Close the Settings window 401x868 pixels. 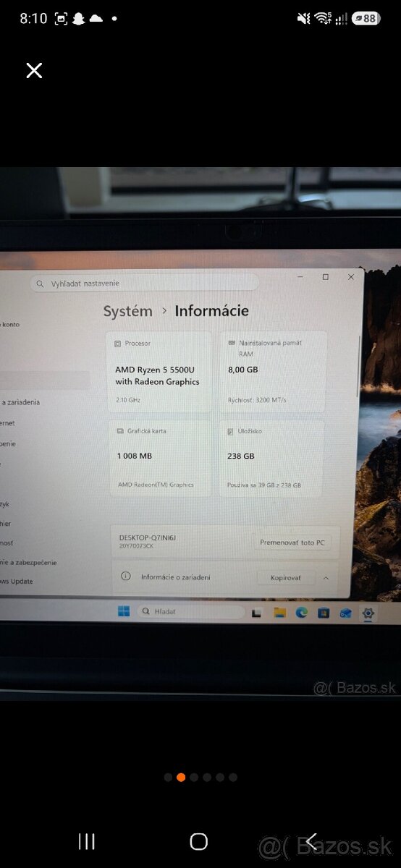pyautogui.click(x=351, y=277)
